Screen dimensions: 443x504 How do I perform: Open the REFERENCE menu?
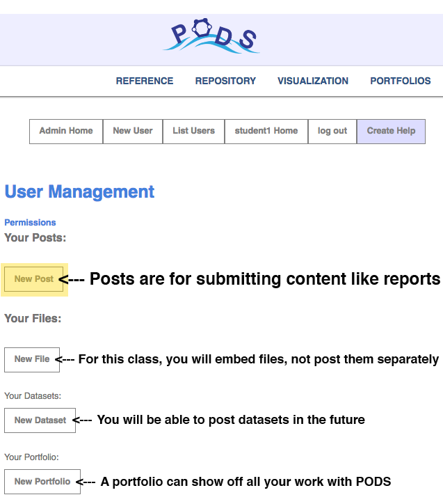(x=145, y=81)
